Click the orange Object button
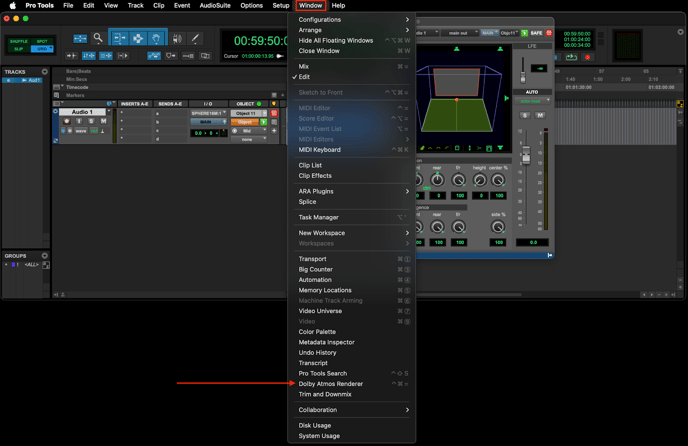Viewport: 688px width, 446px height. click(245, 122)
